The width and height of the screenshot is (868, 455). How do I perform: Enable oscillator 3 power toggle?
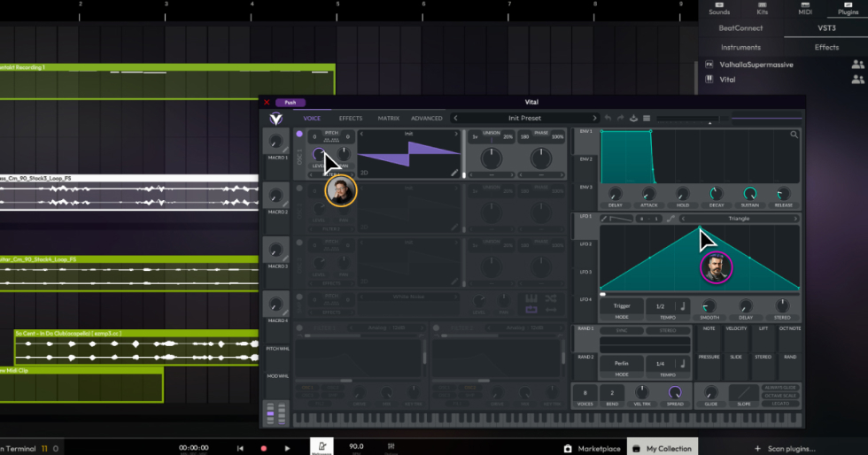pyautogui.click(x=299, y=243)
